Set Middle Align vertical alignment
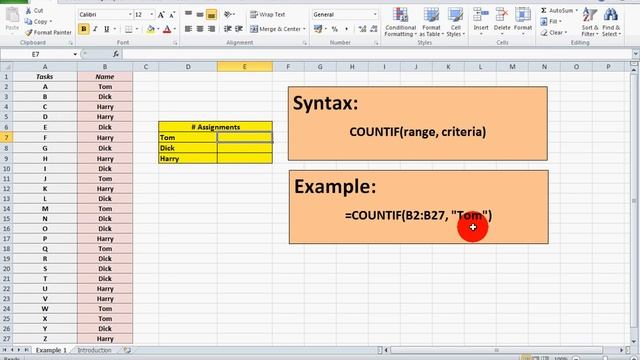This screenshot has height=360, width=640. point(200,15)
